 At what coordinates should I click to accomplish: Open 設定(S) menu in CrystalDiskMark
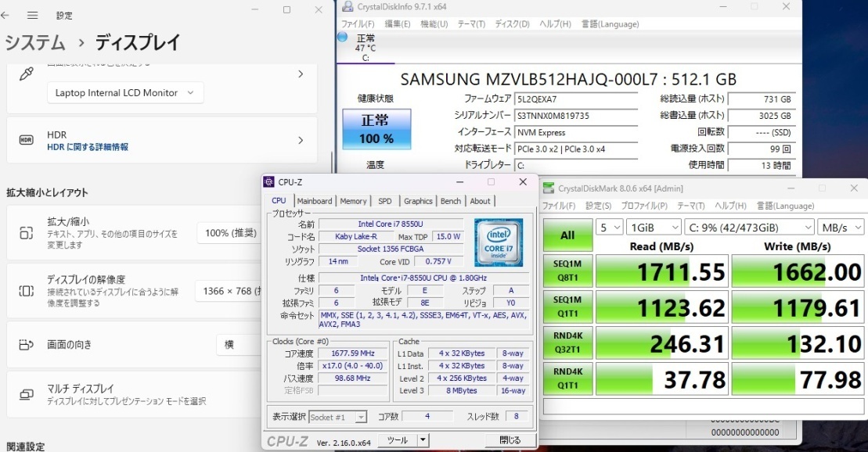pos(599,206)
